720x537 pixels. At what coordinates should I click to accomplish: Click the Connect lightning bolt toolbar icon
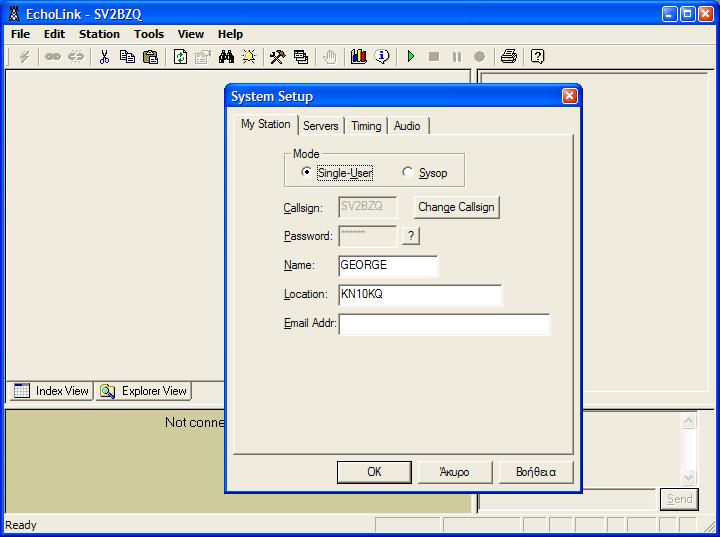pos(24,57)
